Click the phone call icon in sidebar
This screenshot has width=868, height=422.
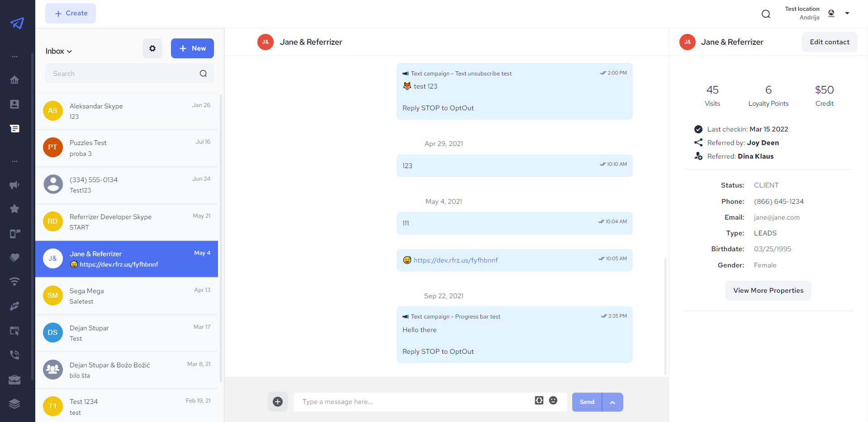tap(14, 355)
